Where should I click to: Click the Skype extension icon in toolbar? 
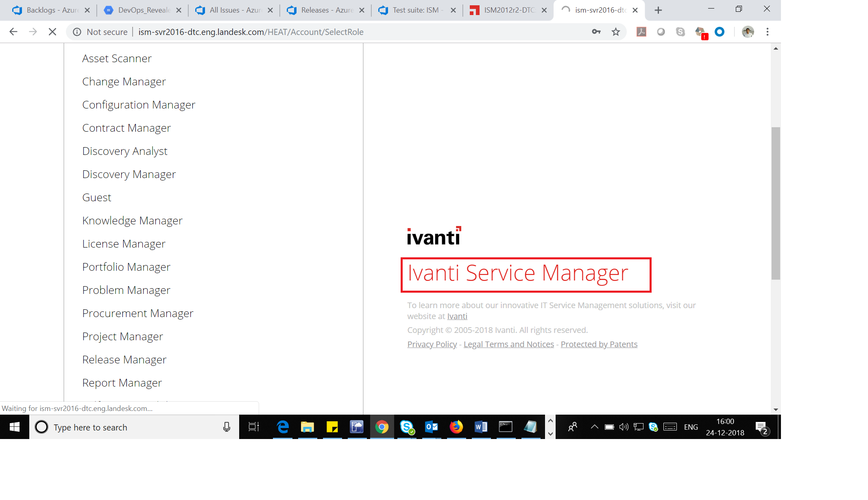[680, 32]
